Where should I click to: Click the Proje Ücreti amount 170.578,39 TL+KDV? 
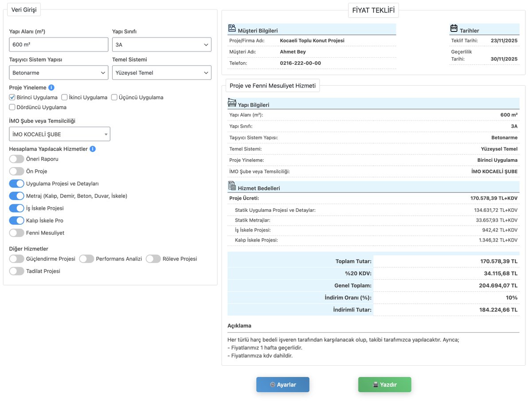(x=494, y=198)
